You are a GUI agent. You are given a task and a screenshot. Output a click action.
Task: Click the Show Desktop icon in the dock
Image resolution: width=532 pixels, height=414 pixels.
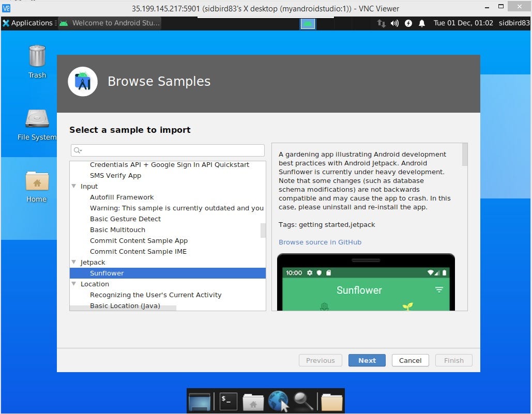pos(200,401)
